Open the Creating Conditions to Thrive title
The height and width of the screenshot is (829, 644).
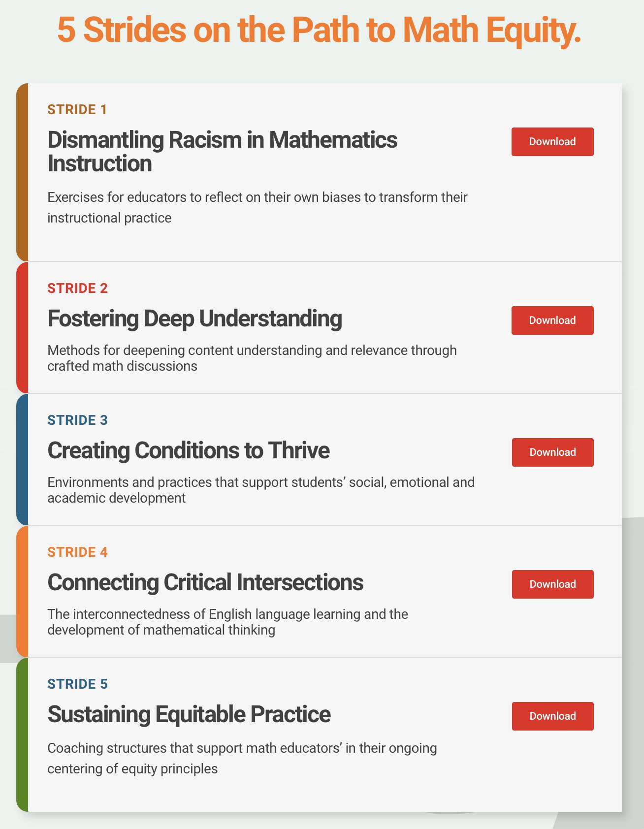click(189, 450)
